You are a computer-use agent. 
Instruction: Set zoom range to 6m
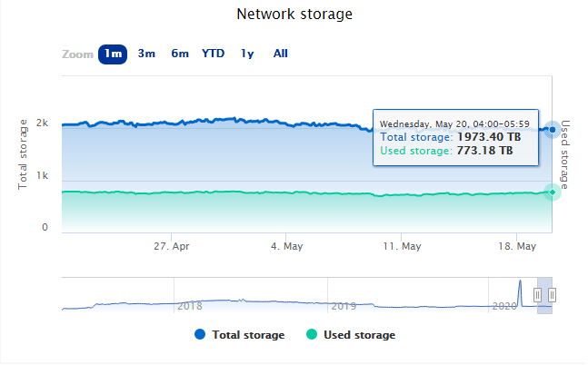tap(180, 54)
